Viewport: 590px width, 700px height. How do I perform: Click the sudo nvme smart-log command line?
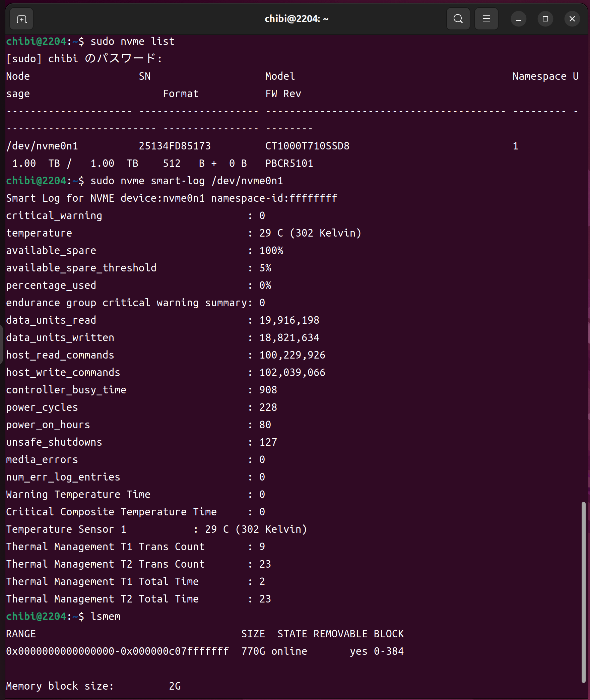click(x=187, y=181)
